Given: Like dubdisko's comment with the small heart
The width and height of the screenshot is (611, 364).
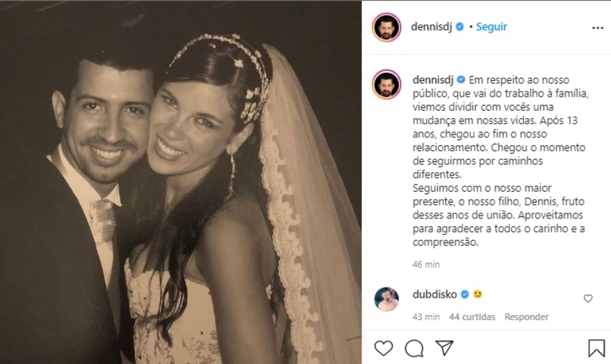Looking at the screenshot, I should tap(588, 299).
